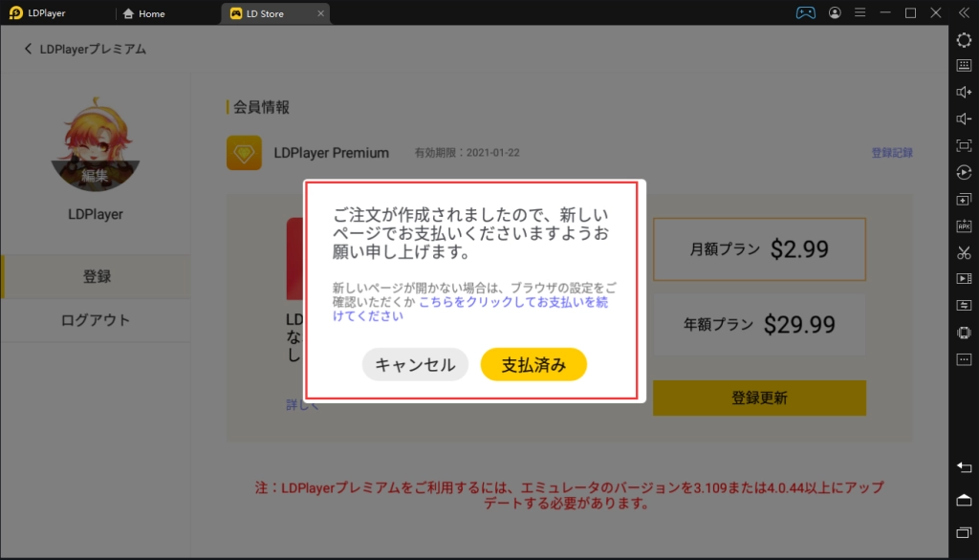Open hamburger menu in title bar
This screenshot has height=560, width=979.
pos(859,12)
